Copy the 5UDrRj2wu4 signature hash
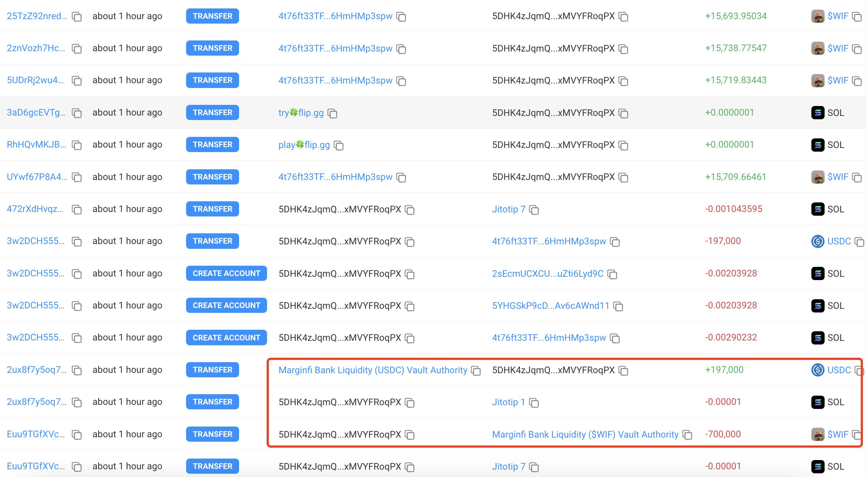868x477 pixels. click(x=77, y=81)
